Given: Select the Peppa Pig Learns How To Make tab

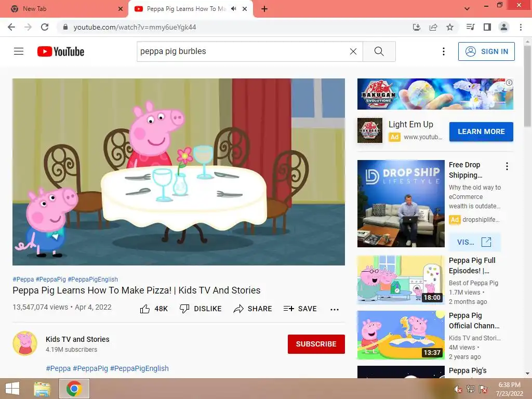Looking at the screenshot, I should (x=186, y=9).
